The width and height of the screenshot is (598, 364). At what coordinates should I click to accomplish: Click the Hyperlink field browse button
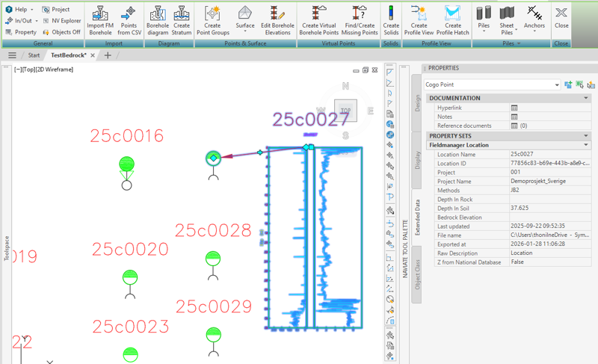tap(514, 108)
